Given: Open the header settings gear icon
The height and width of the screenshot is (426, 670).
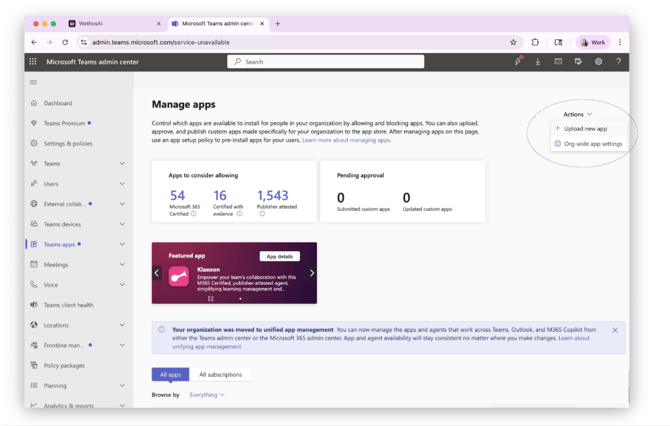Looking at the screenshot, I should [598, 62].
